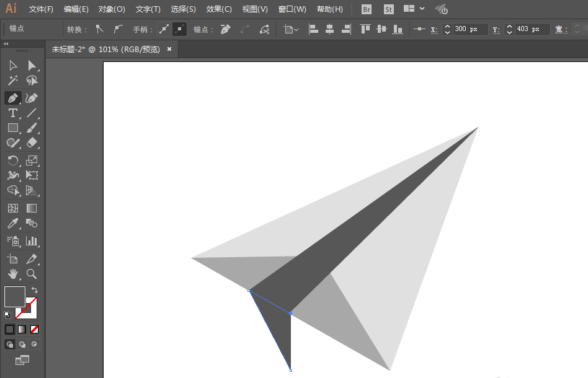Choose the Rectangle tool
This screenshot has width=588, height=378.
click(x=12, y=128)
